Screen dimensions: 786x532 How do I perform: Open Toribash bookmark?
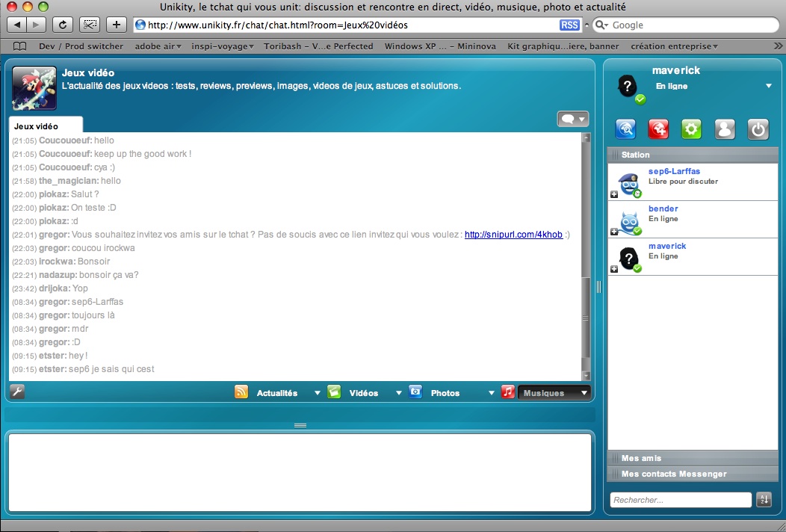click(318, 46)
